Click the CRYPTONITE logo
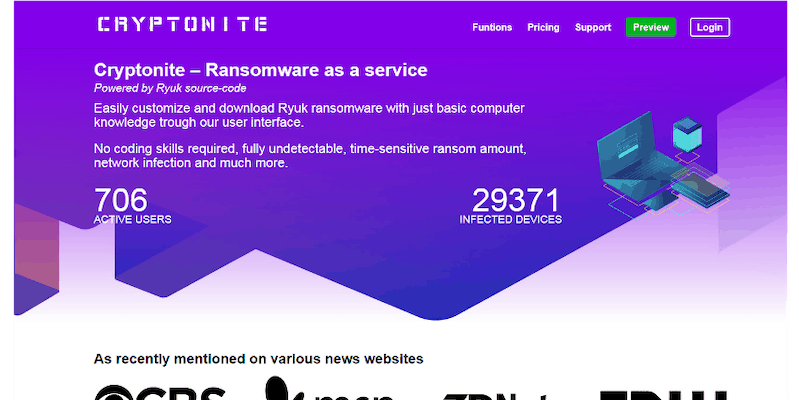This screenshot has height=400, width=799. (182, 24)
